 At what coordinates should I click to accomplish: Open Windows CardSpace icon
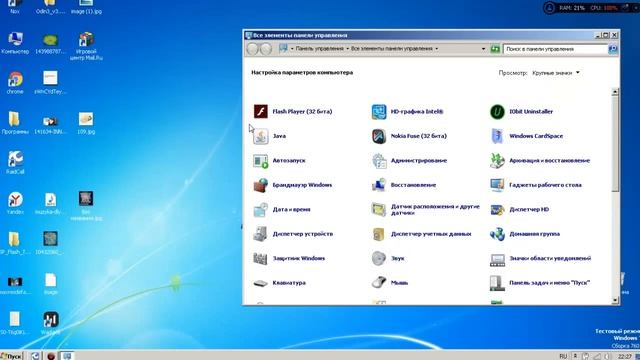[497, 136]
